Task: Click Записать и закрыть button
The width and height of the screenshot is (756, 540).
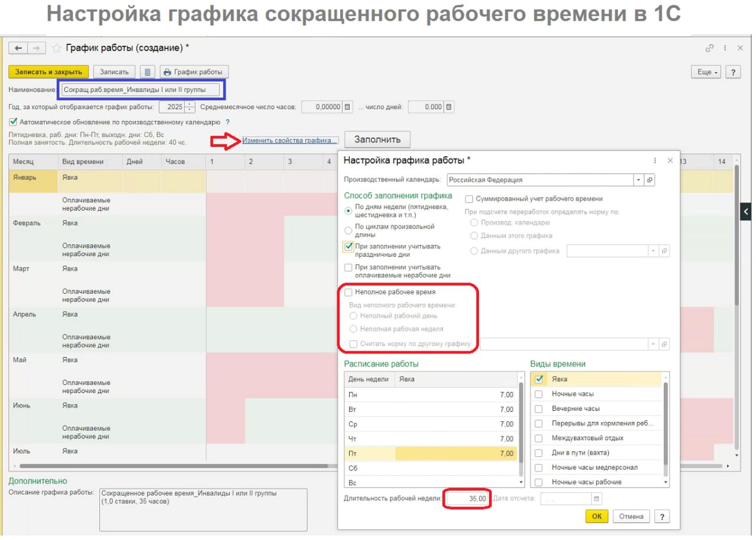Action: coord(48,72)
